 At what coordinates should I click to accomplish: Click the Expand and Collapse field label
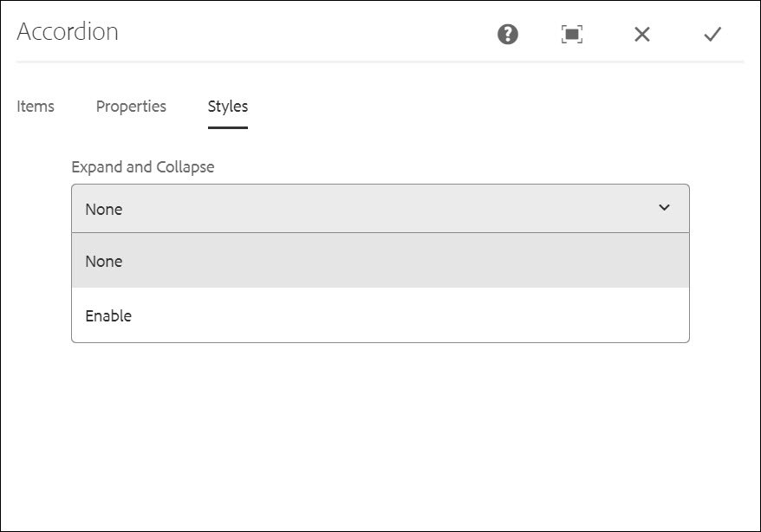(143, 167)
